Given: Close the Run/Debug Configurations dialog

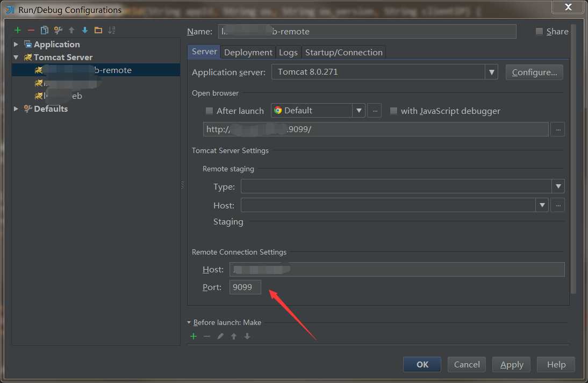Looking at the screenshot, I should coord(568,7).
